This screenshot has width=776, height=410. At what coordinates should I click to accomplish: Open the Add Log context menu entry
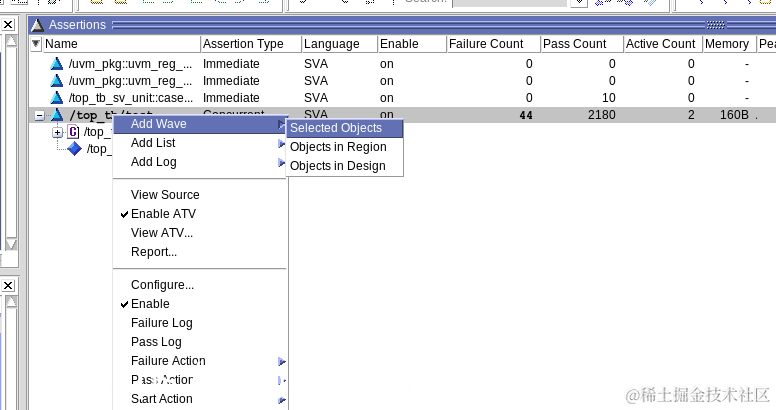pos(200,162)
